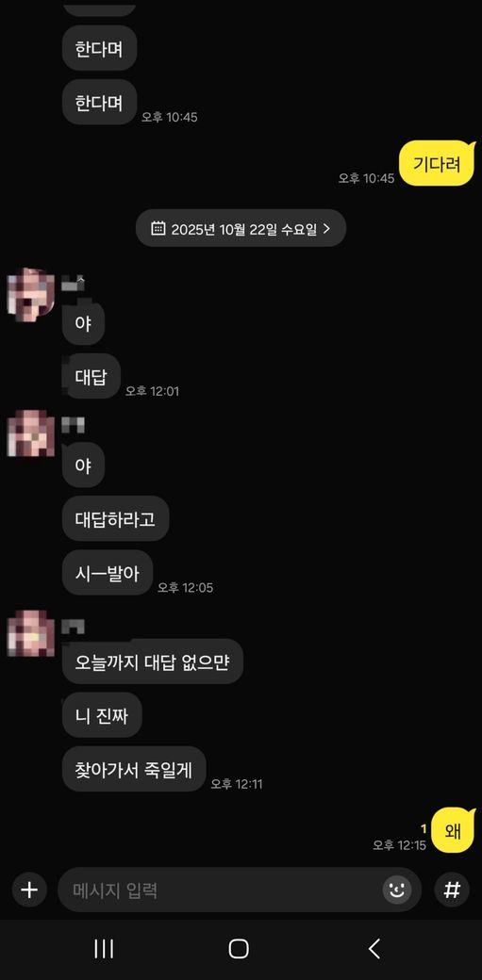Select the 대답하라고 message bubble
This screenshot has height=980, width=482.
pos(116,518)
